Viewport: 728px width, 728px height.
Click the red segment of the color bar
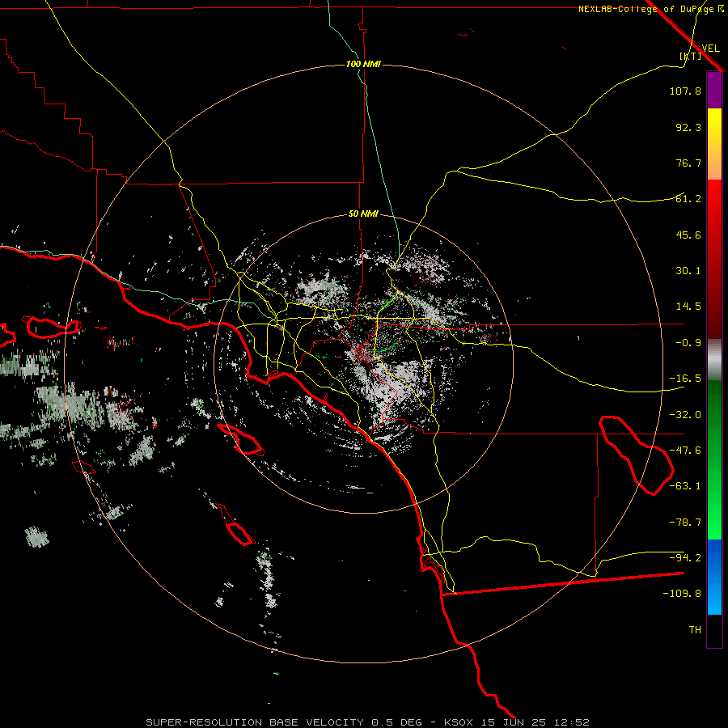pyautogui.click(x=714, y=260)
